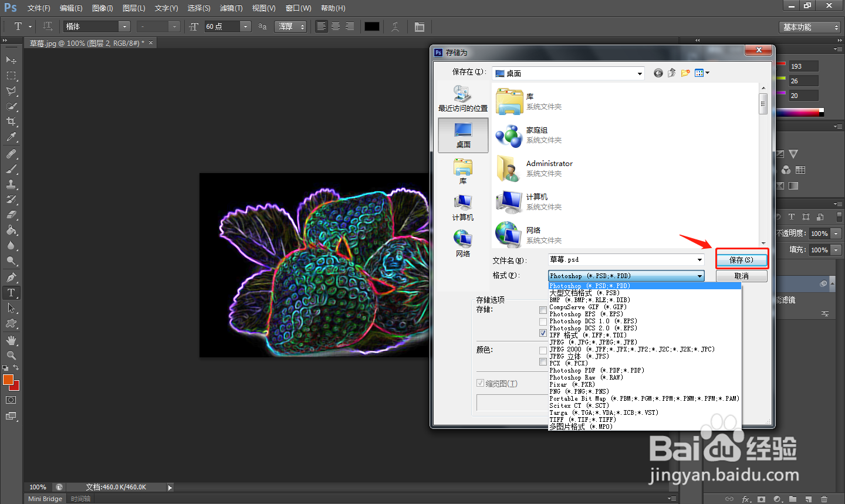Select the Brush tool
This screenshot has width=845, height=504.
pos(11,169)
